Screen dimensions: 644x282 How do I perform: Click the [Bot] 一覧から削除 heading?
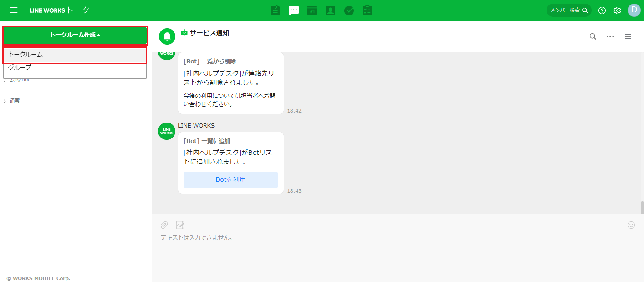pyautogui.click(x=210, y=61)
